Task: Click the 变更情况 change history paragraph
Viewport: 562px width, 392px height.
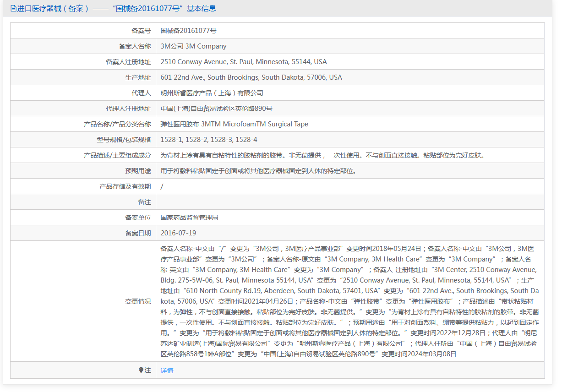Action: point(350,301)
